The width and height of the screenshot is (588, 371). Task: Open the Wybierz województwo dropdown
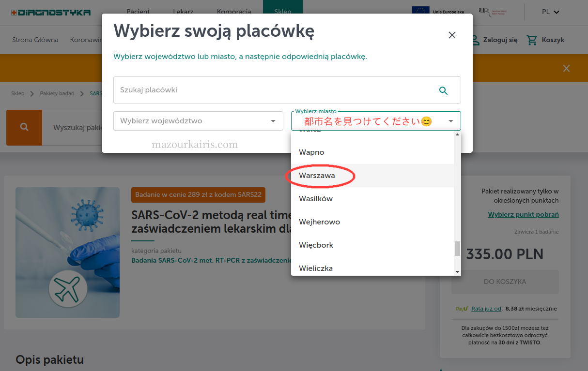[x=198, y=121]
